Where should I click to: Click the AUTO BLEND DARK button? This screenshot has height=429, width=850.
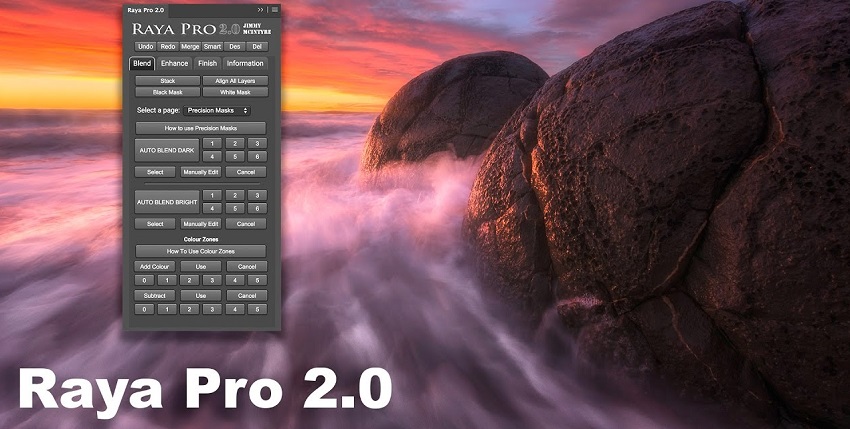click(167, 150)
